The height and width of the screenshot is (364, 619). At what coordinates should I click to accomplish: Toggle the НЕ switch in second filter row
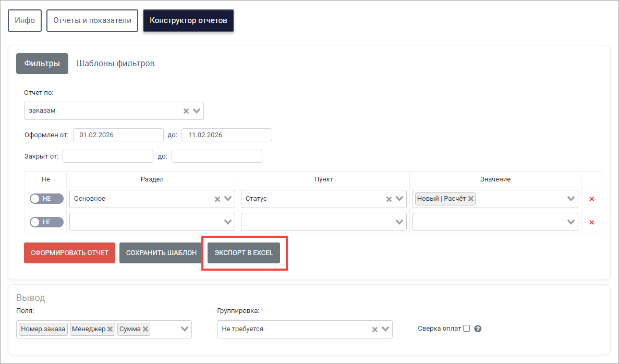pyautogui.click(x=46, y=222)
